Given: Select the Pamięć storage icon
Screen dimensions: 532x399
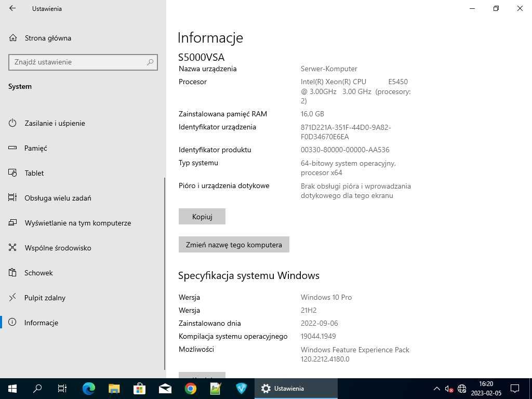Looking at the screenshot, I should [12, 148].
